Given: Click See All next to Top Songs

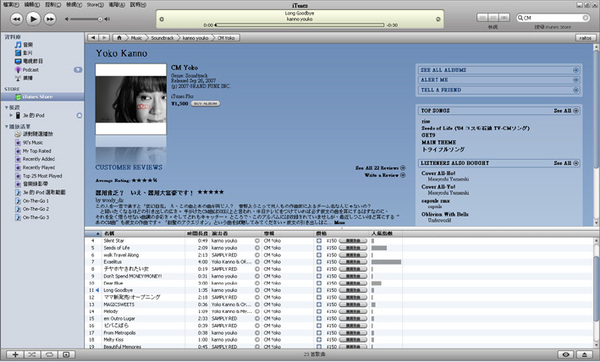Looking at the screenshot, I should coord(566,111).
